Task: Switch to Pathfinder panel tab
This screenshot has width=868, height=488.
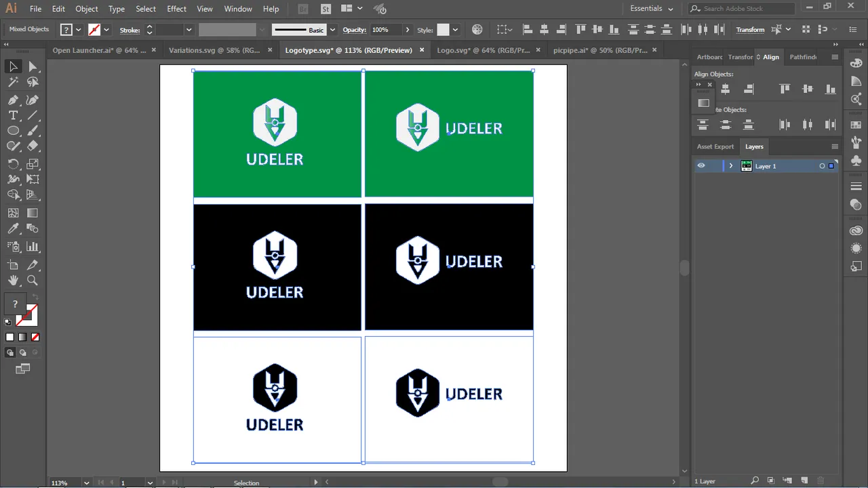Action: [x=803, y=57]
